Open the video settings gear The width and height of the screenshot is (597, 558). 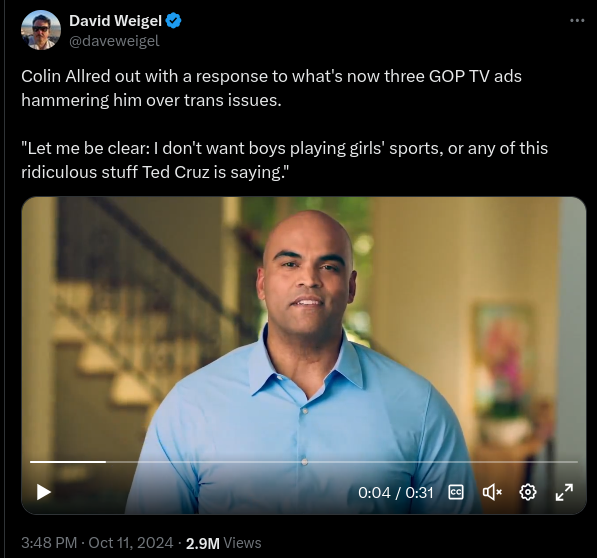(x=528, y=492)
